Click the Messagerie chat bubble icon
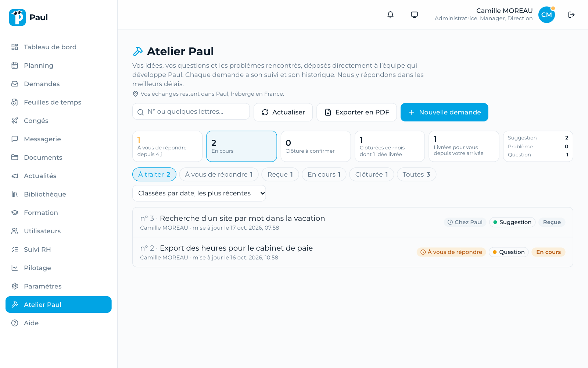 coord(15,139)
